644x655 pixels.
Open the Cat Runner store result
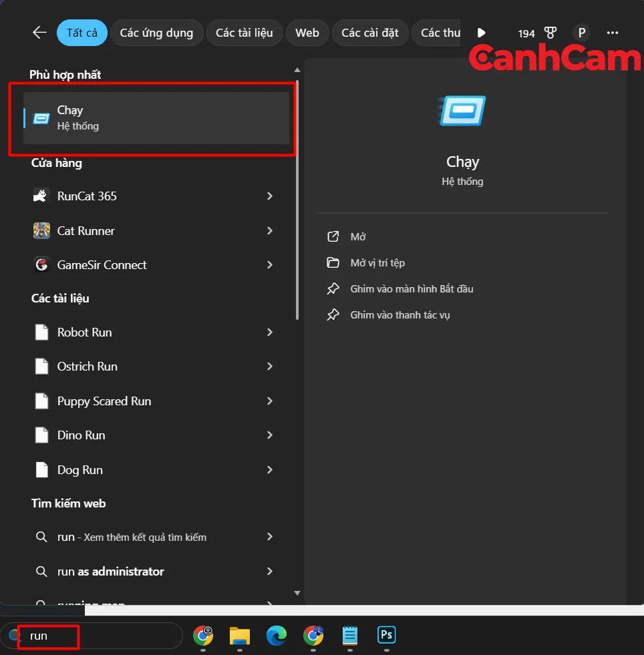tap(86, 231)
